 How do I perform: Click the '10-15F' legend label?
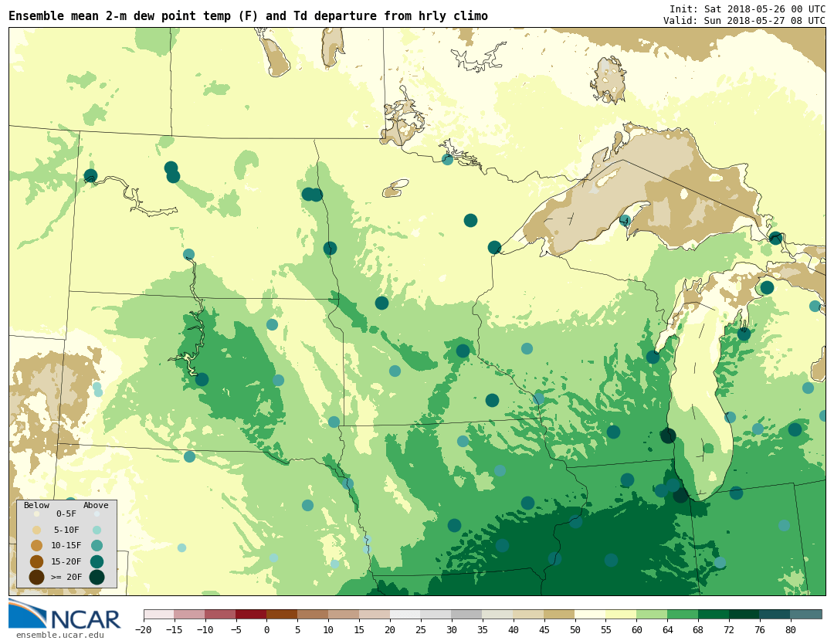pyautogui.click(x=66, y=546)
